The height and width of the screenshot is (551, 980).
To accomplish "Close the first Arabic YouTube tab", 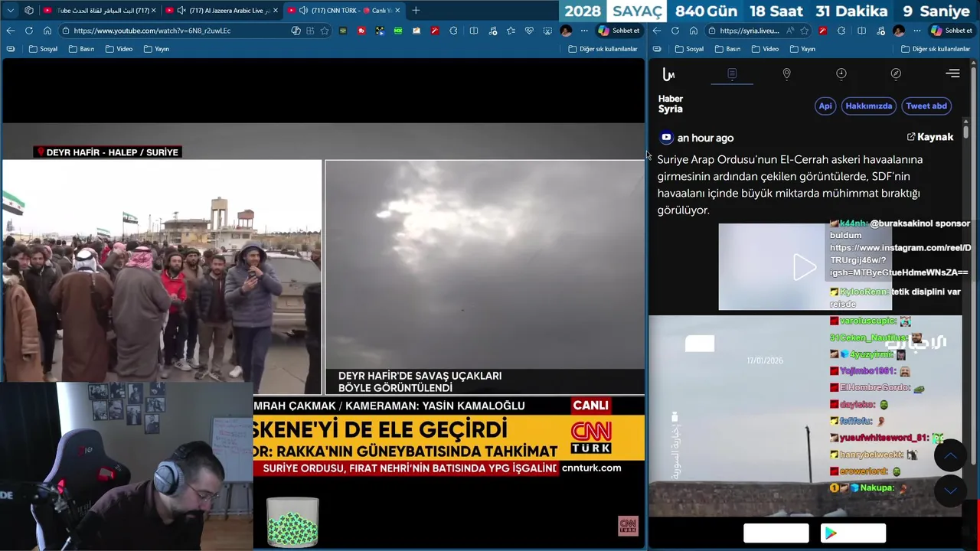I will click(153, 11).
